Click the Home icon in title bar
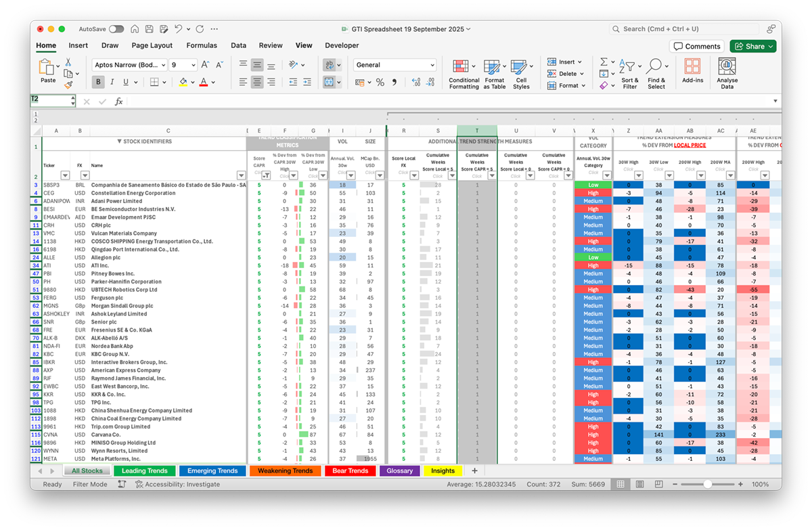The height and width of the screenshot is (530, 812). pos(135,29)
